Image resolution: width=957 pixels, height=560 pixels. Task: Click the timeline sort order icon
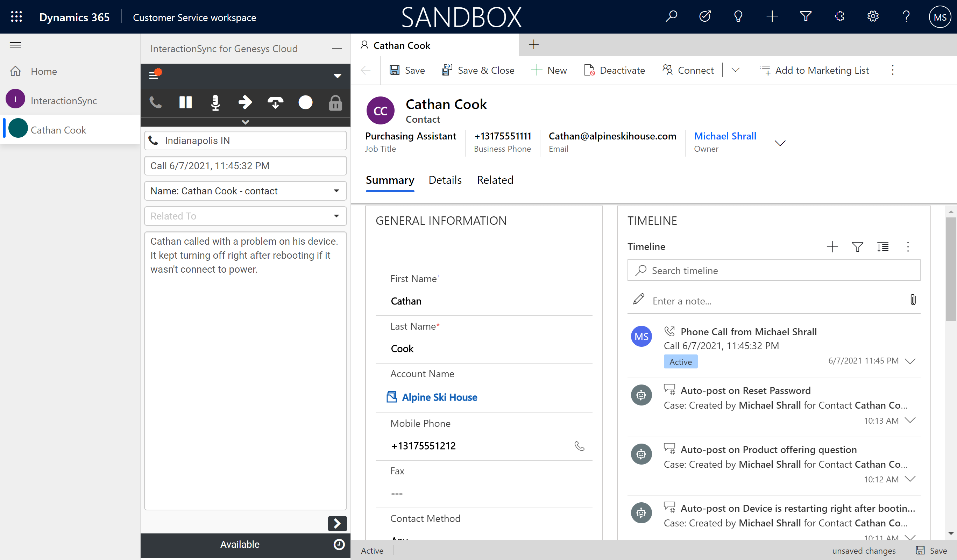click(x=882, y=247)
